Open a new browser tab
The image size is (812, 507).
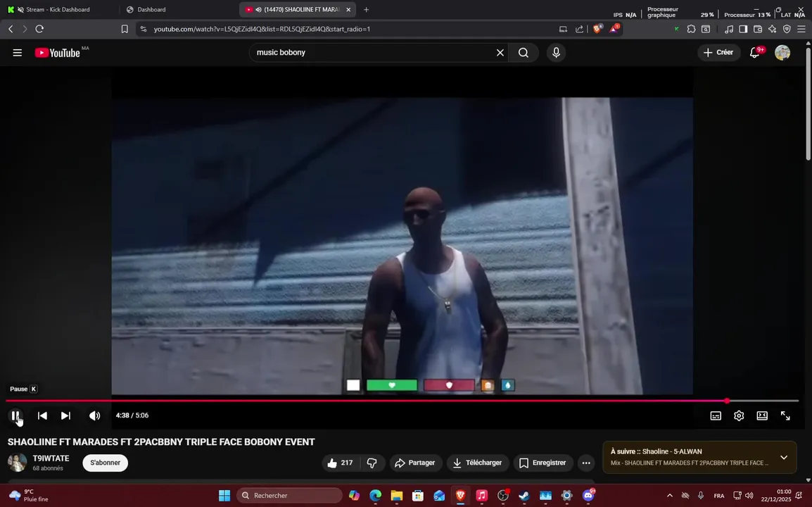click(366, 9)
